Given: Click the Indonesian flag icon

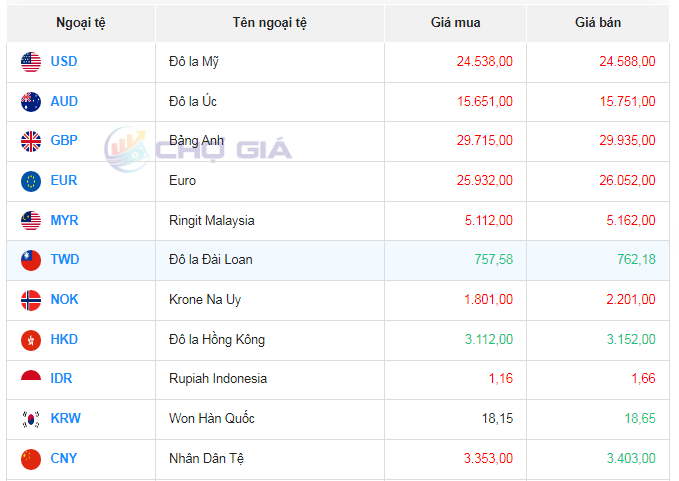Looking at the screenshot, I should coord(31,379).
